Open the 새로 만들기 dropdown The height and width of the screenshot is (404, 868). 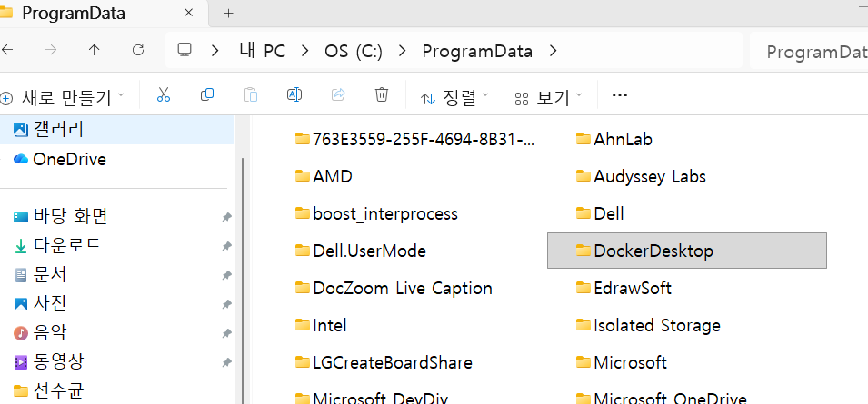click(63, 97)
